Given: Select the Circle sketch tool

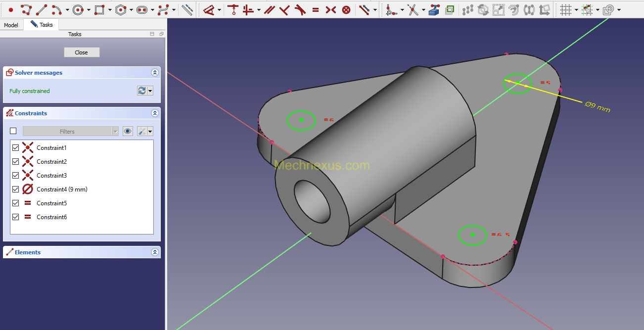Looking at the screenshot, I should (x=78, y=9).
